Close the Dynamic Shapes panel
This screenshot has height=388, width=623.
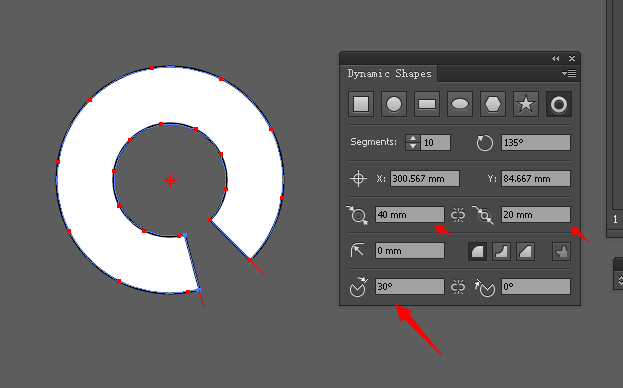572,58
